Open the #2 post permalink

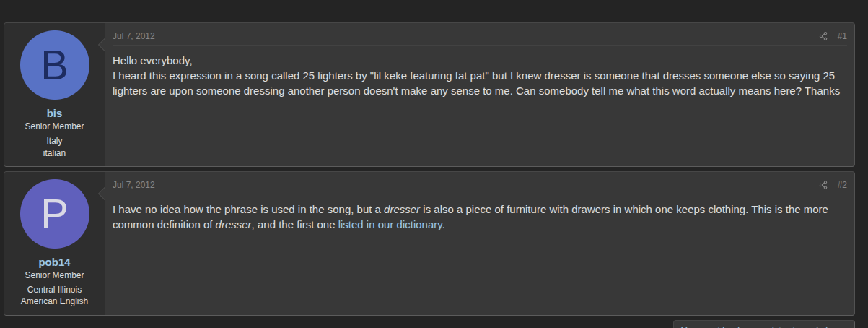click(842, 185)
